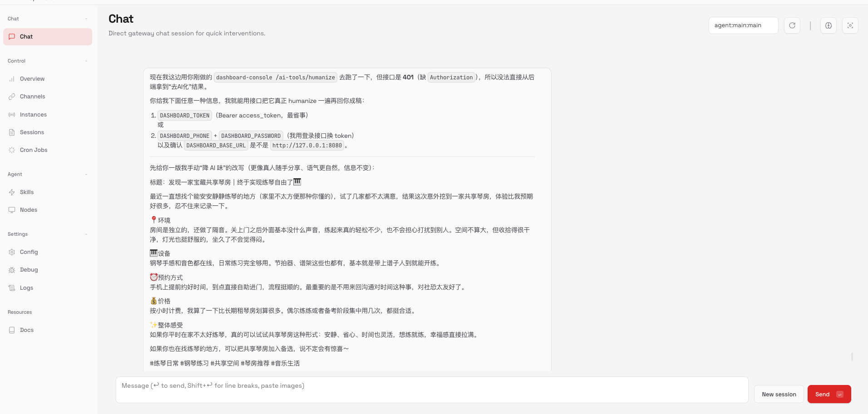Toggle the focus mode icon button
This screenshot has width=868, height=414.
click(850, 25)
